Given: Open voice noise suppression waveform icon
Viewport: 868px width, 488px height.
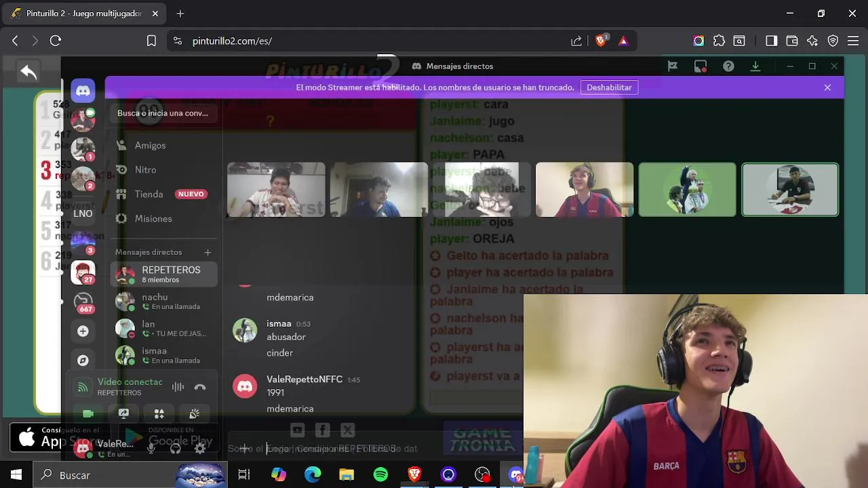Looking at the screenshot, I should coord(178,387).
